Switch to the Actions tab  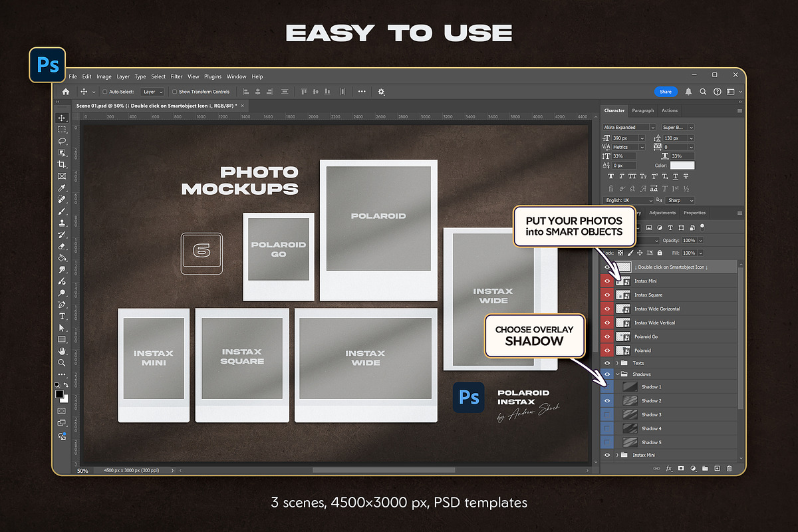pyautogui.click(x=670, y=110)
